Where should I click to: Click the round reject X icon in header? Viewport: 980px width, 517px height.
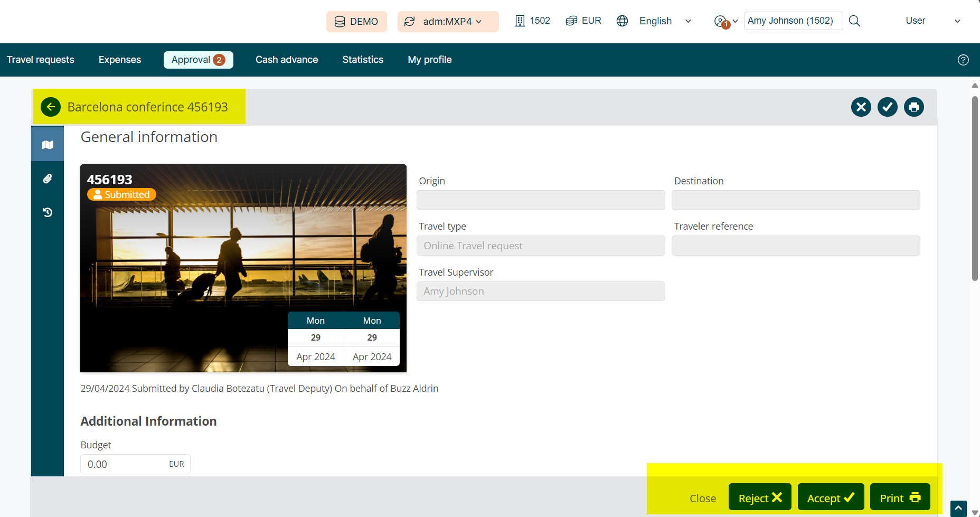coord(861,107)
